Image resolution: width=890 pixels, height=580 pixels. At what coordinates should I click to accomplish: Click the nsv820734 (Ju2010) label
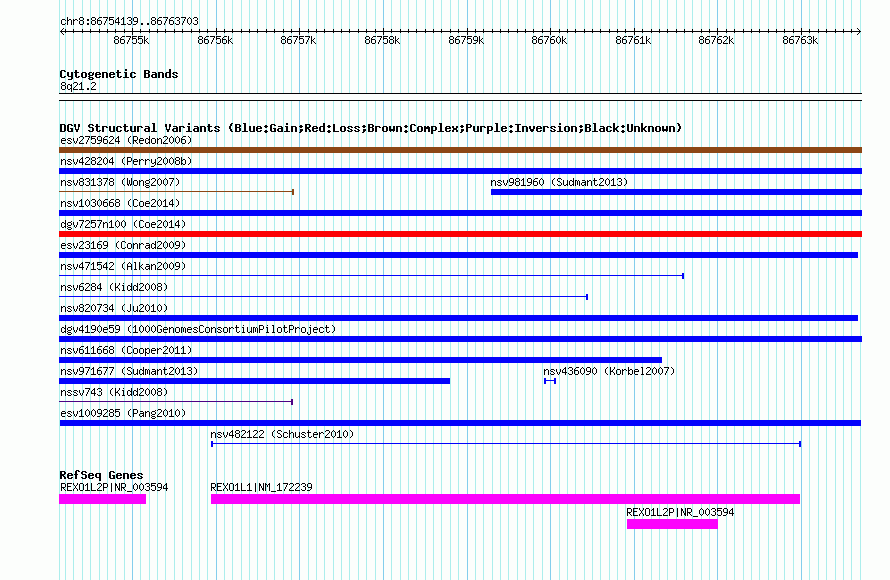pyautogui.click(x=114, y=308)
